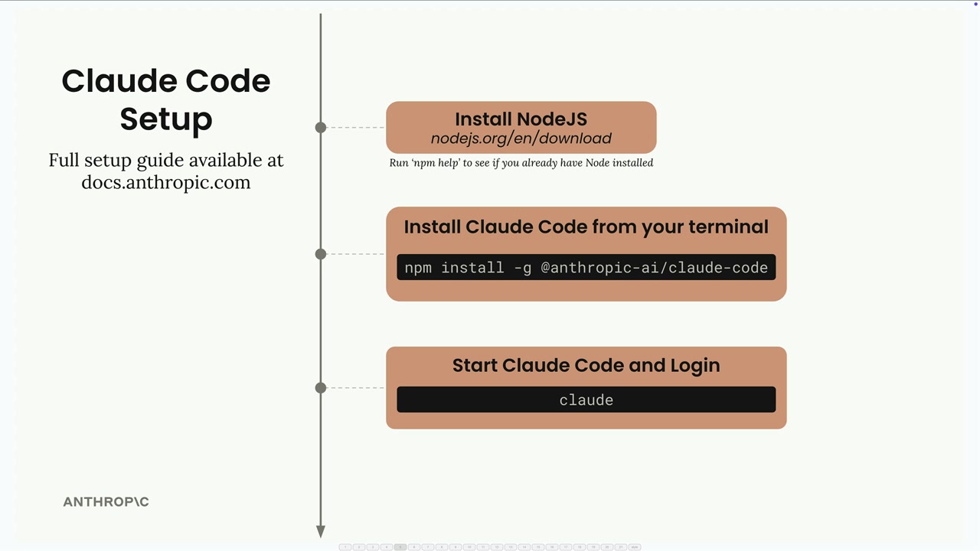
Task: Open the docs.anthropic.com setup guide link
Action: point(165,182)
